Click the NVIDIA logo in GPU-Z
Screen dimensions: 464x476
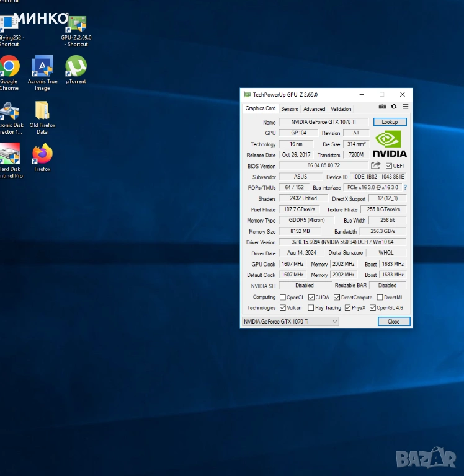390,144
